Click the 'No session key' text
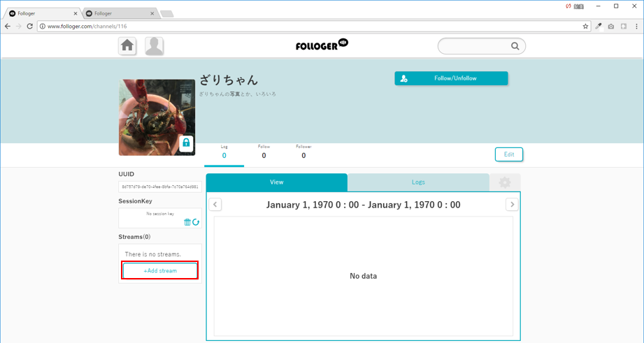644x343 pixels. [160, 214]
